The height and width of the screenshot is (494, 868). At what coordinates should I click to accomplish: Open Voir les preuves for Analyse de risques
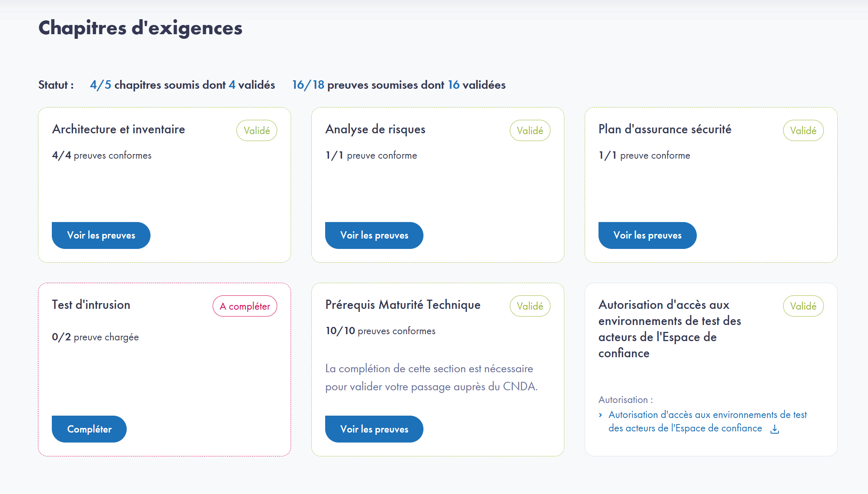tap(374, 235)
